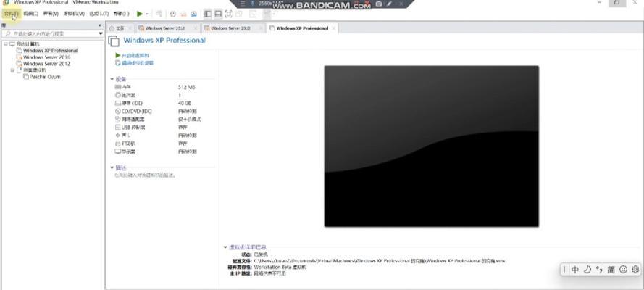Toggle the thumbnail bar view icon
Image resolution: width=644 pixels, height=290 pixels.
(x=218, y=14)
